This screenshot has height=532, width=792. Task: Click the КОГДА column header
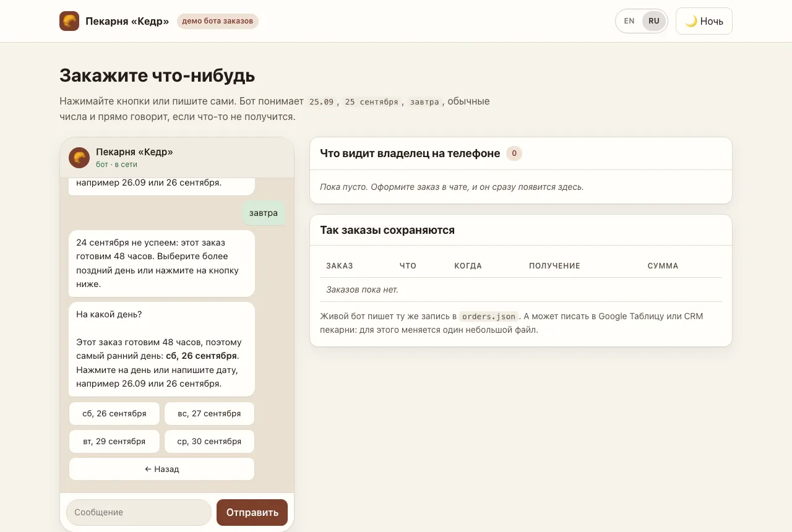click(x=468, y=266)
